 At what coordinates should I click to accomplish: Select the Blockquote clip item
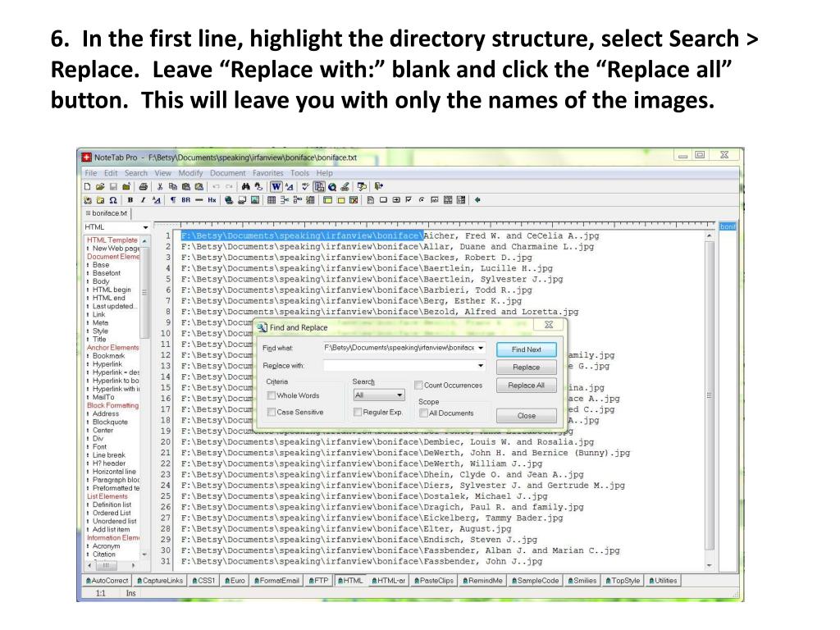tap(110, 422)
